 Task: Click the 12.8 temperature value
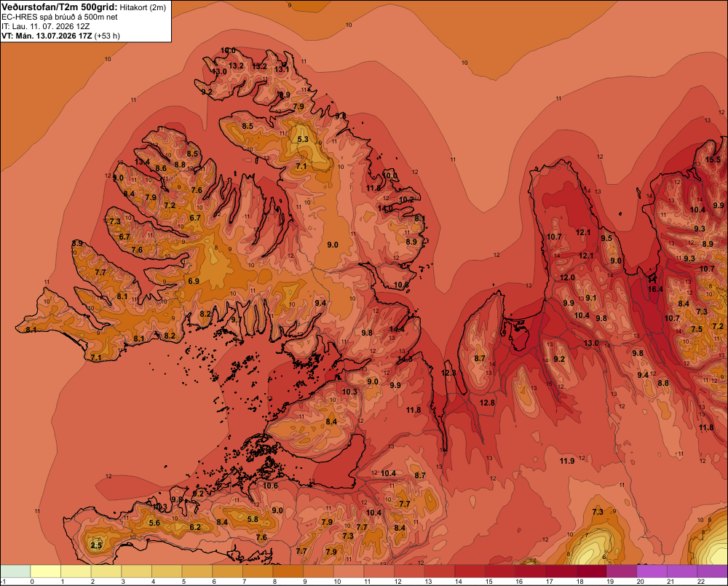tap(487, 403)
